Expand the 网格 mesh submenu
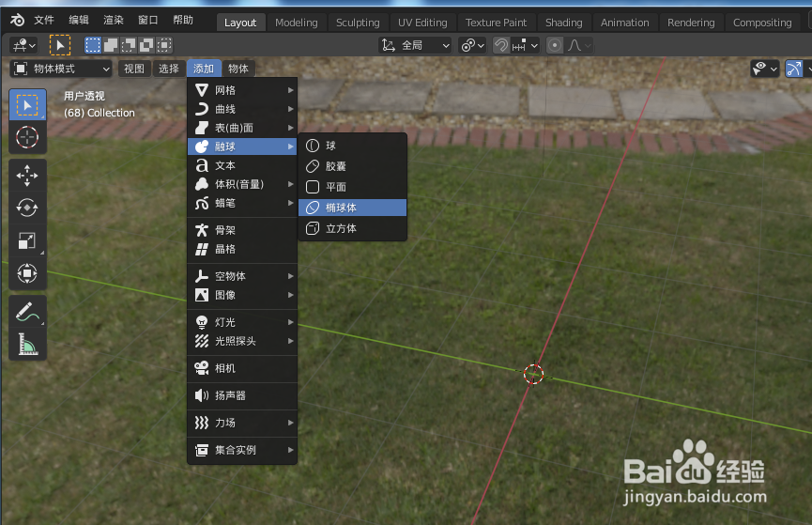The image size is (812, 525). click(242, 90)
